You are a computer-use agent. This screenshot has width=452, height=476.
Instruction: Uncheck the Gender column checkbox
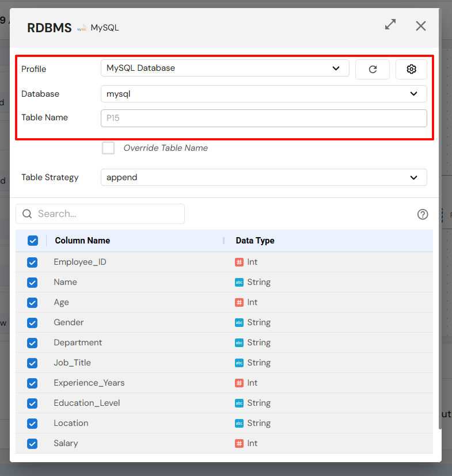pyautogui.click(x=32, y=322)
